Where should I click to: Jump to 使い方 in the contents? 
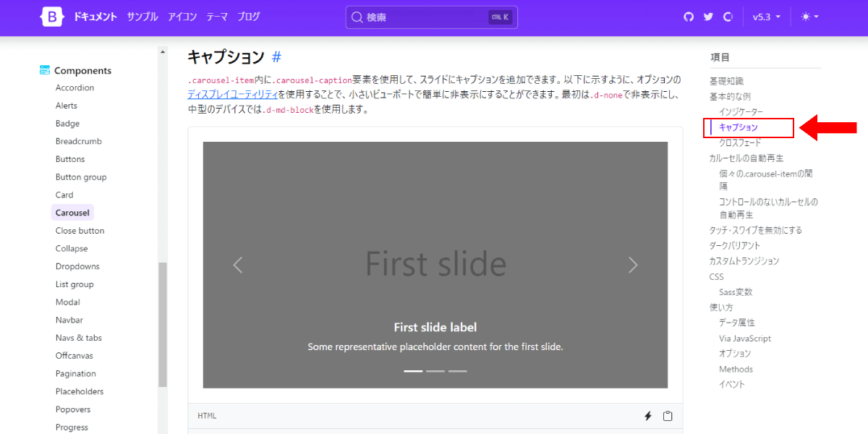tap(721, 307)
